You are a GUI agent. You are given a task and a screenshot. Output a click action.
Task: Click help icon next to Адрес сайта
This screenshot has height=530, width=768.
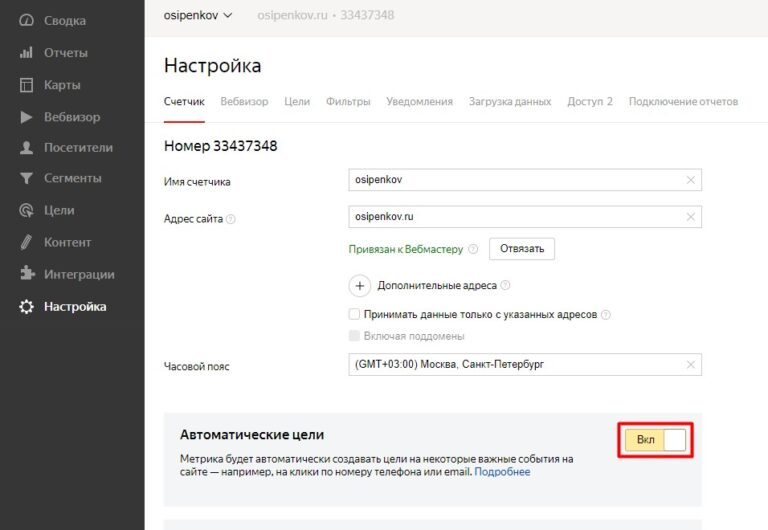(x=231, y=219)
